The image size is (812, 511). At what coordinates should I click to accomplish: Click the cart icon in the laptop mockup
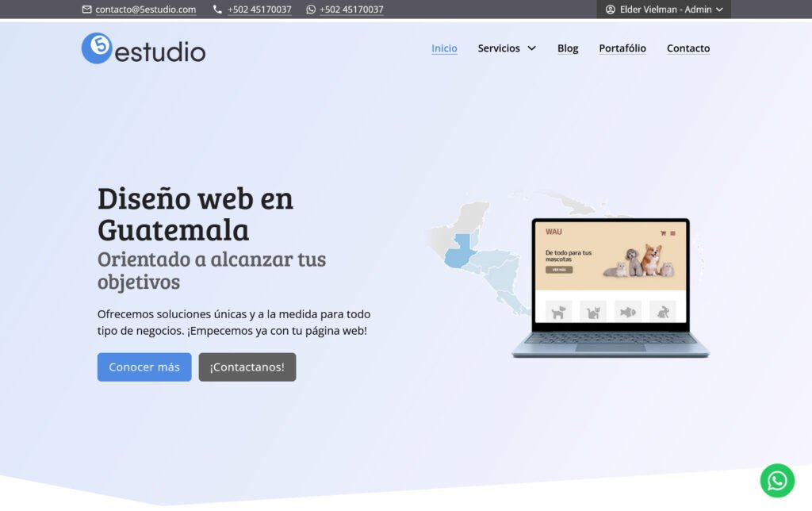pos(663,233)
